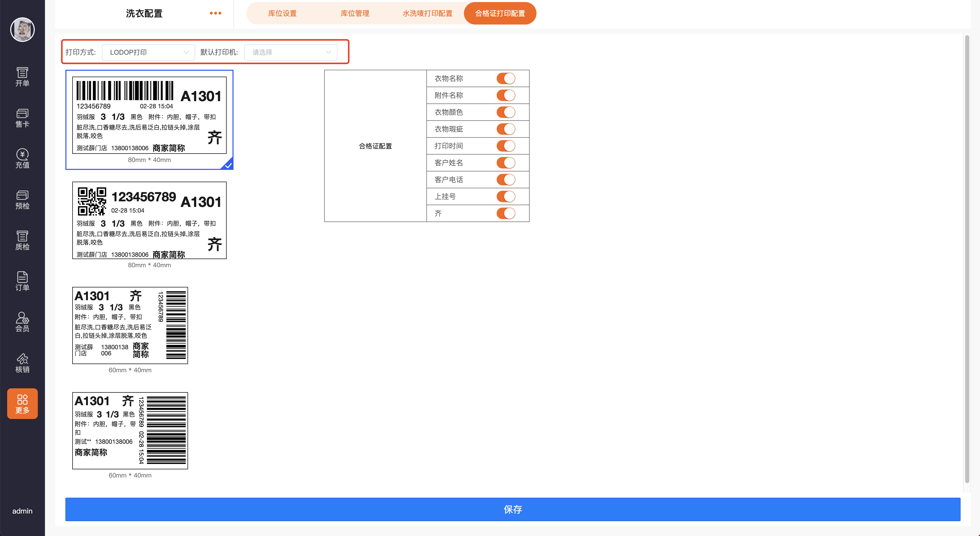This screenshot has height=536, width=980.
Task: Switch to the 水洗唛打印配置 tab
Action: tap(427, 13)
